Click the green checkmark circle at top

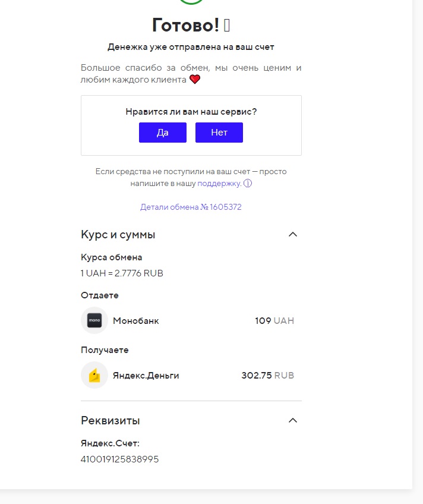[191, 2]
